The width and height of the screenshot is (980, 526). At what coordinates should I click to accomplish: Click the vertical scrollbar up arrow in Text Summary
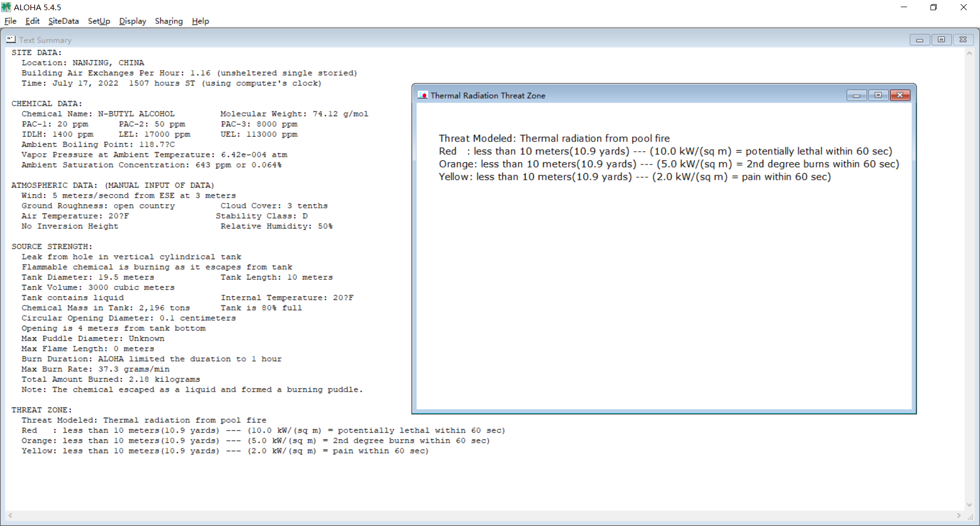(x=969, y=53)
